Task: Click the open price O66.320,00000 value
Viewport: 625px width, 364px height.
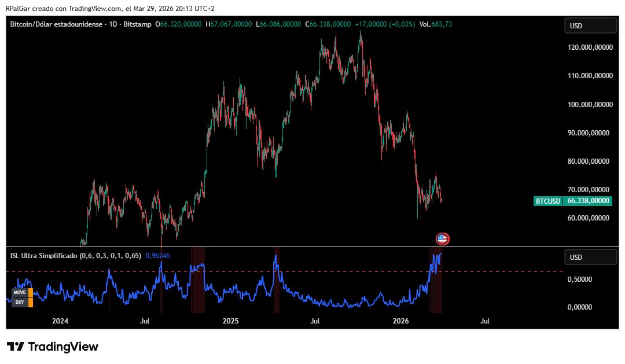Action: pyautogui.click(x=178, y=24)
